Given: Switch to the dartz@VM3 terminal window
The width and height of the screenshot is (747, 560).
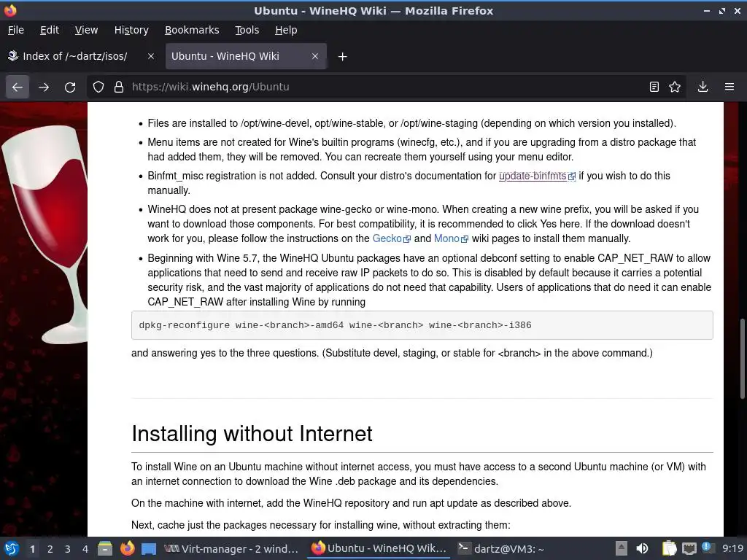Looking at the screenshot, I should [500, 549].
